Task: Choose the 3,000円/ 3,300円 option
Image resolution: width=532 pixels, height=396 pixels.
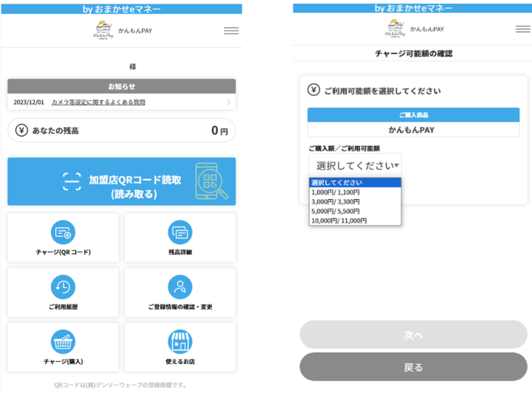Action: pos(355,202)
